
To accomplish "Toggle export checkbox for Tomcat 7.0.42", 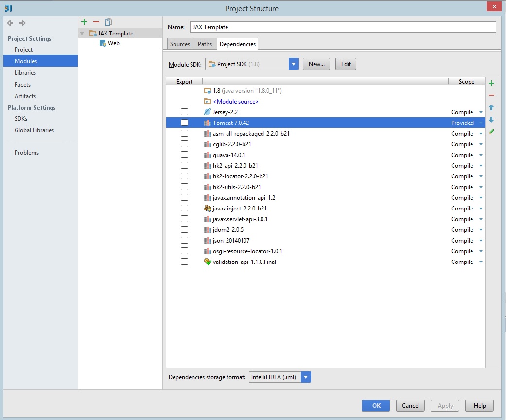I will coord(184,122).
